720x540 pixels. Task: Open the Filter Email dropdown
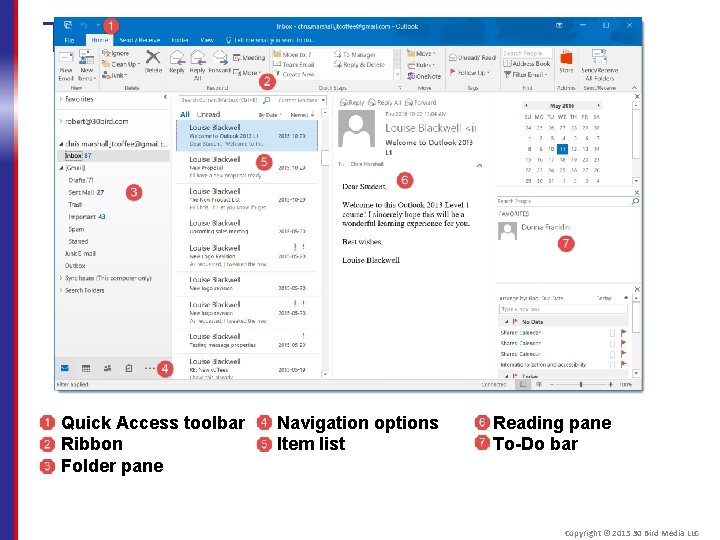[x=525, y=74]
